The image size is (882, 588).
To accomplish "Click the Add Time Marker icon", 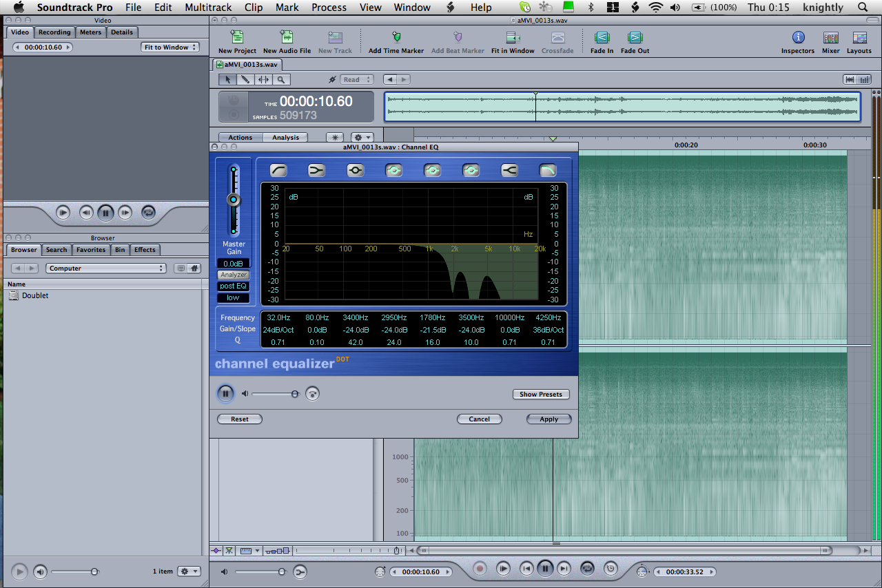I will (x=396, y=38).
